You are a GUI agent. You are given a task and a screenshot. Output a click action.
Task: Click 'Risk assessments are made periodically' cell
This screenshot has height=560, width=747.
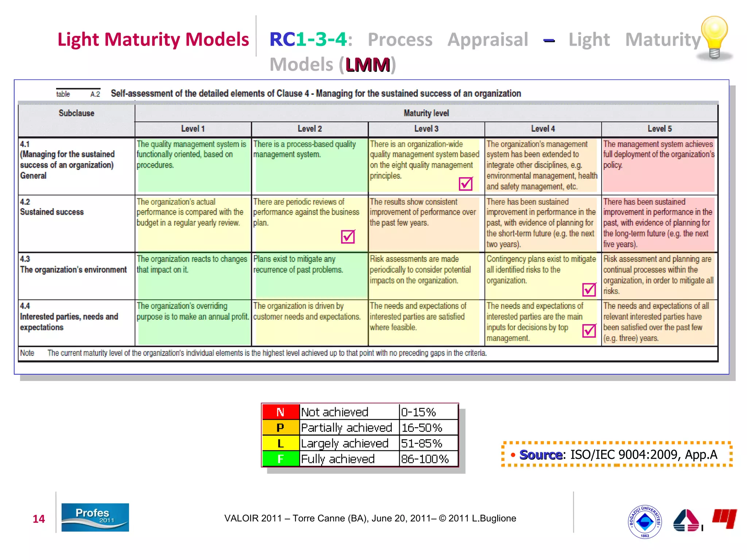pos(426,276)
